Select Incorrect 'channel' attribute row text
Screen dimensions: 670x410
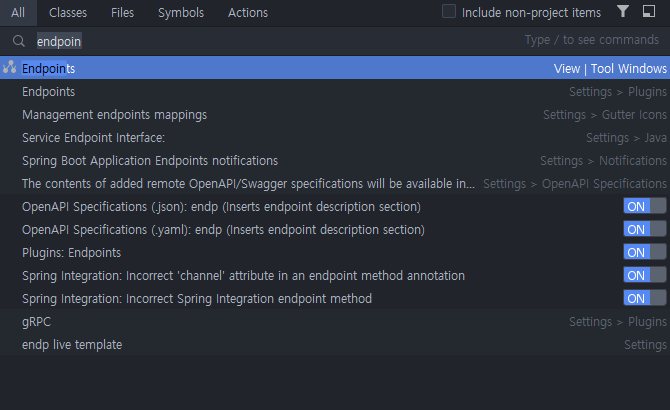243,275
